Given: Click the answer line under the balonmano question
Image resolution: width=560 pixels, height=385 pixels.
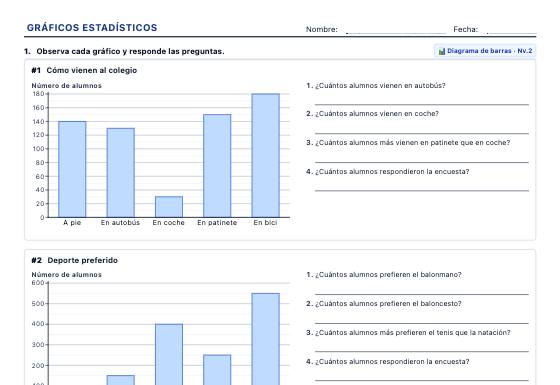Looking at the screenshot, I should 422,294.
